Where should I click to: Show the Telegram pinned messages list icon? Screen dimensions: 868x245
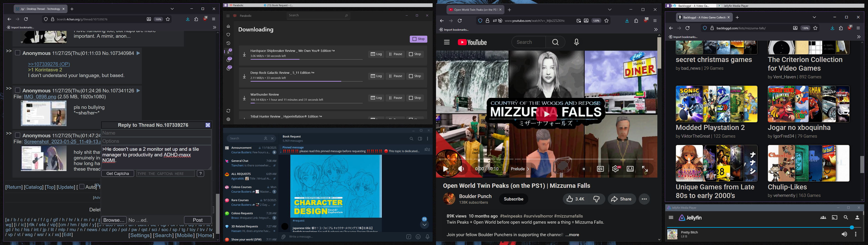pos(427,149)
